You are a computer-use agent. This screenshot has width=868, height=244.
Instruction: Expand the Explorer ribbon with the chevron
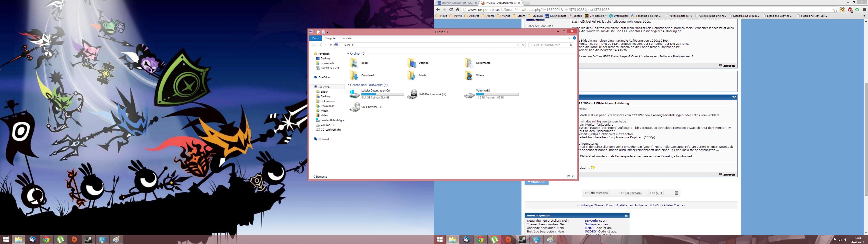coord(570,38)
